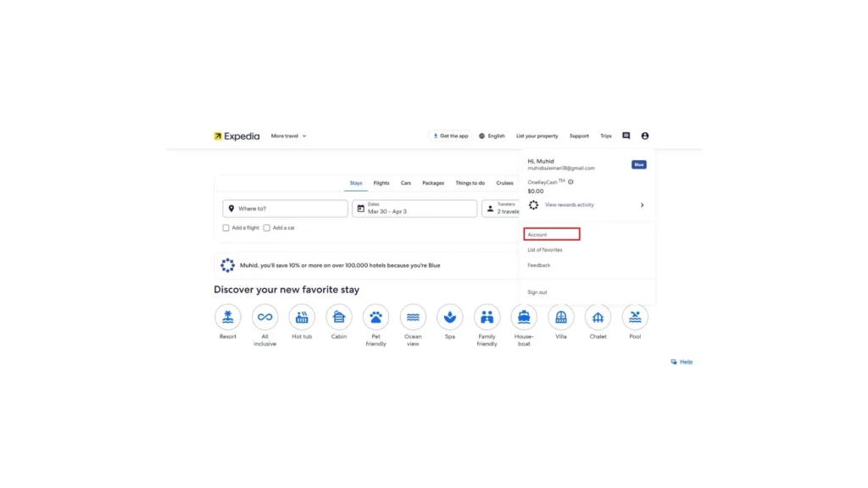Screen dimensions: 868x488
Task: Open the English language selector
Action: 492,136
